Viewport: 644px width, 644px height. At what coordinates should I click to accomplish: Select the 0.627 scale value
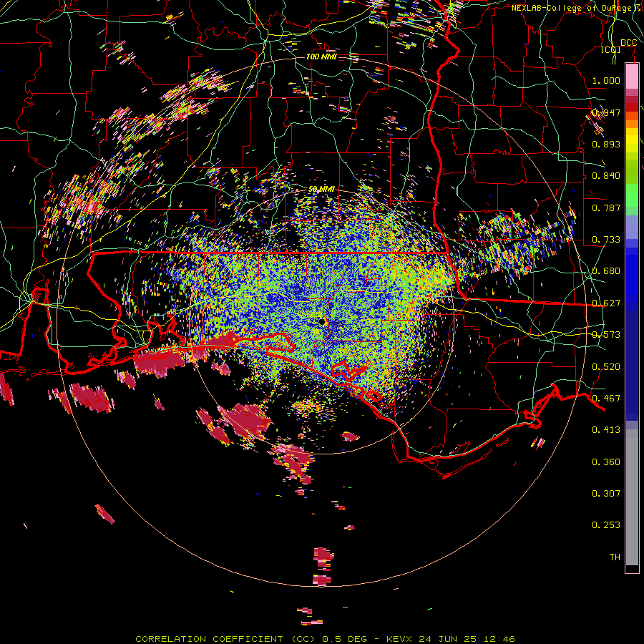click(606, 303)
